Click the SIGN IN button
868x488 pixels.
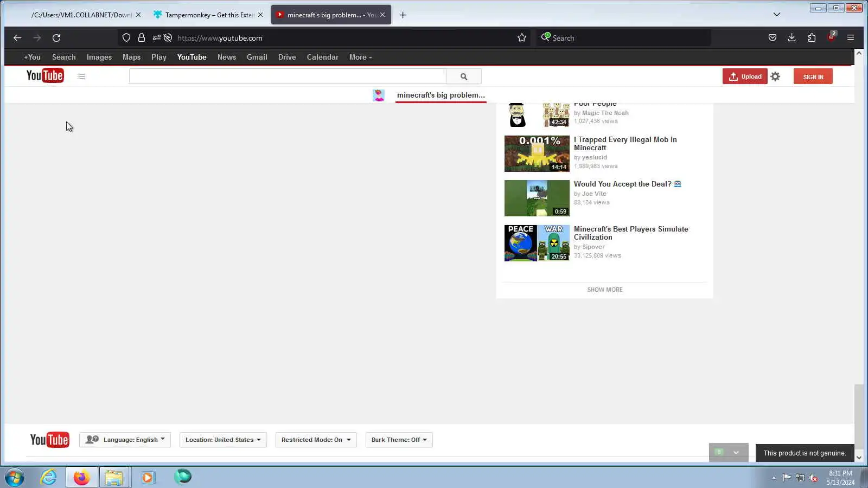[x=813, y=76]
